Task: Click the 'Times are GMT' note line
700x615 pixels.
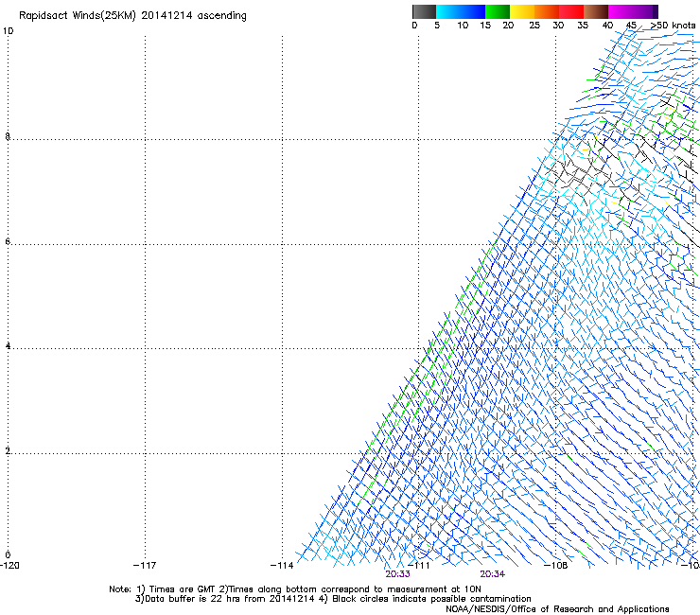Action: (x=294, y=589)
